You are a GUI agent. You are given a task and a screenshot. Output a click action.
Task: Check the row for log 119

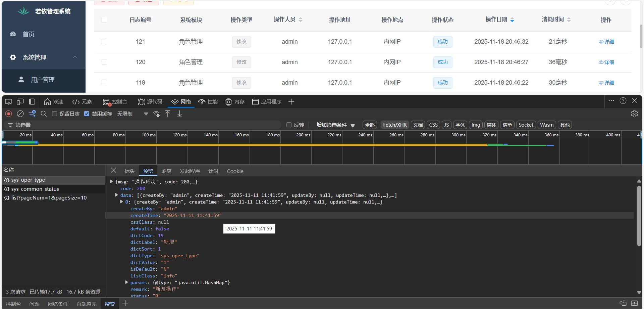(105, 83)
